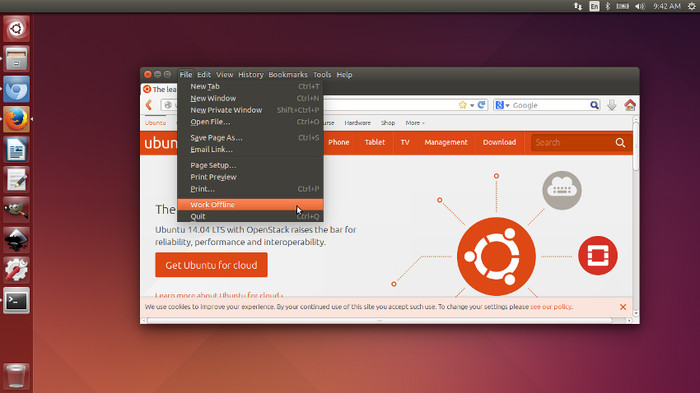The height and width of the screenshot is (393, 700).
Task: Click the sound volume indicator
Action: coord(640,6)
